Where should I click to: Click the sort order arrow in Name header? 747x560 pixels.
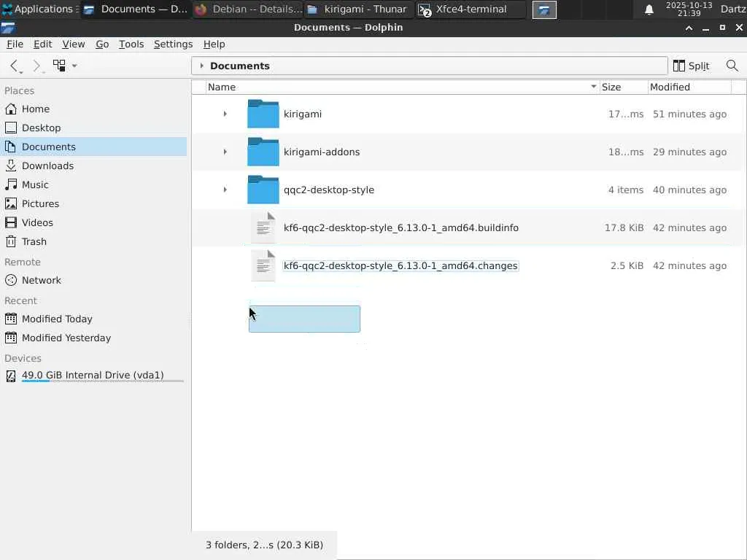[x=594, y=87]
